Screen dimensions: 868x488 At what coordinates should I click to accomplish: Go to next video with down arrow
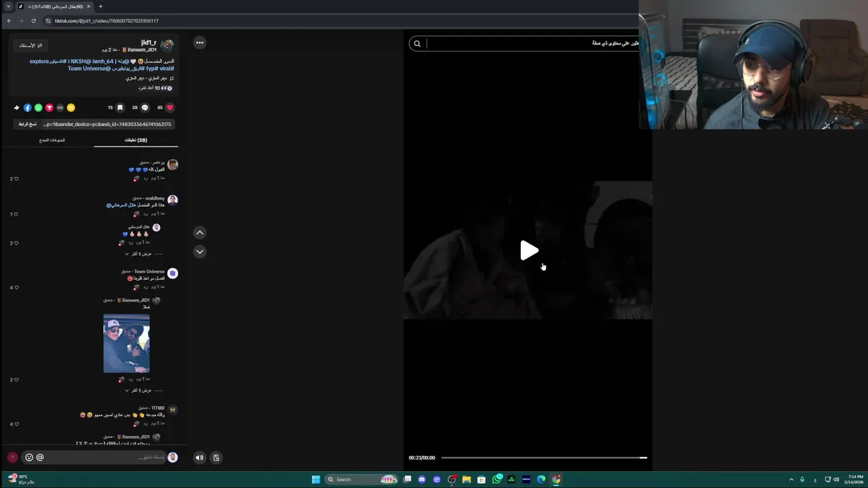199,251
